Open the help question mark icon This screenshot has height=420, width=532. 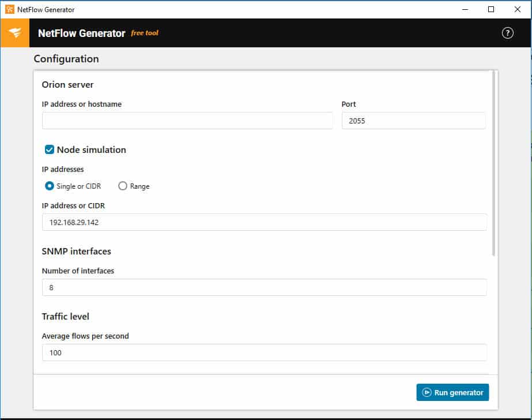(x=507, y=33)
